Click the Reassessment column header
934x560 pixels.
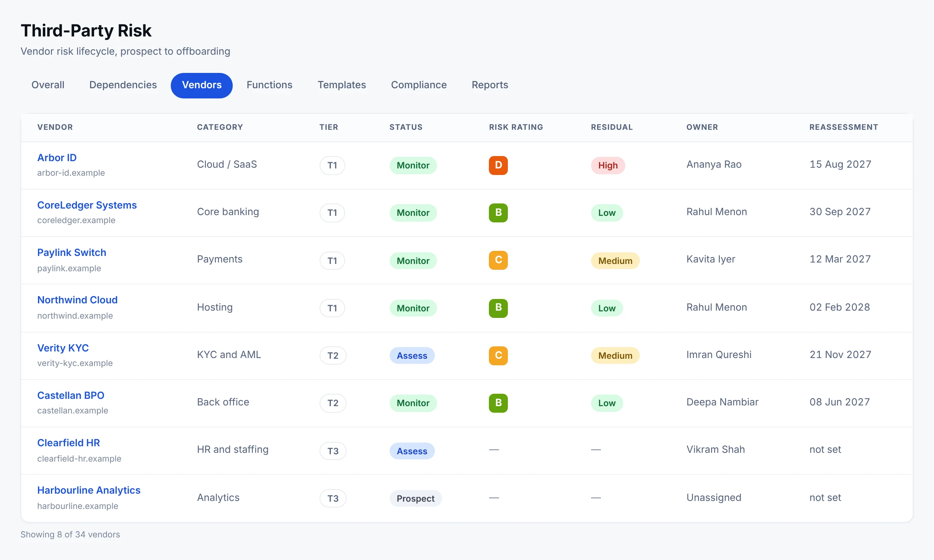pos(844,127)
